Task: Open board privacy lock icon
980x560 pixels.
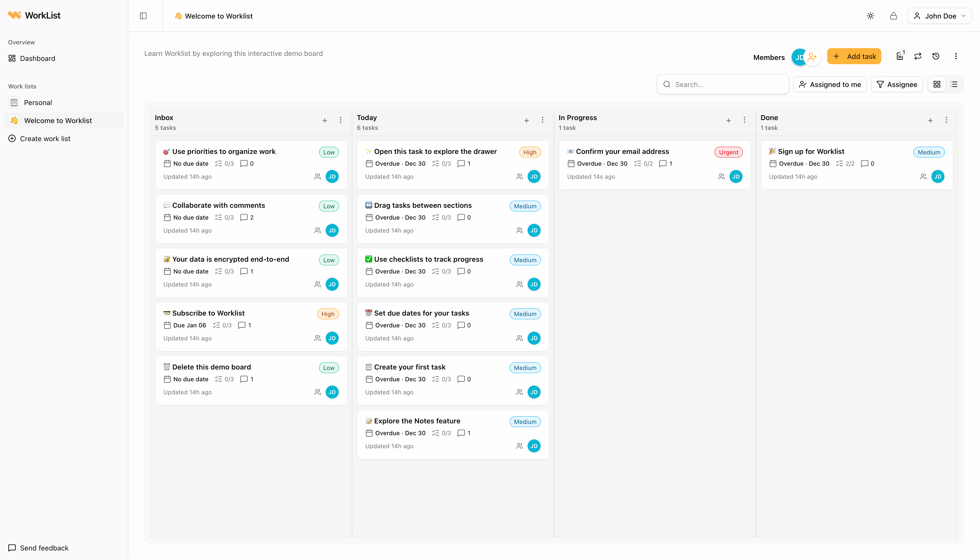Action: [893, 16]
